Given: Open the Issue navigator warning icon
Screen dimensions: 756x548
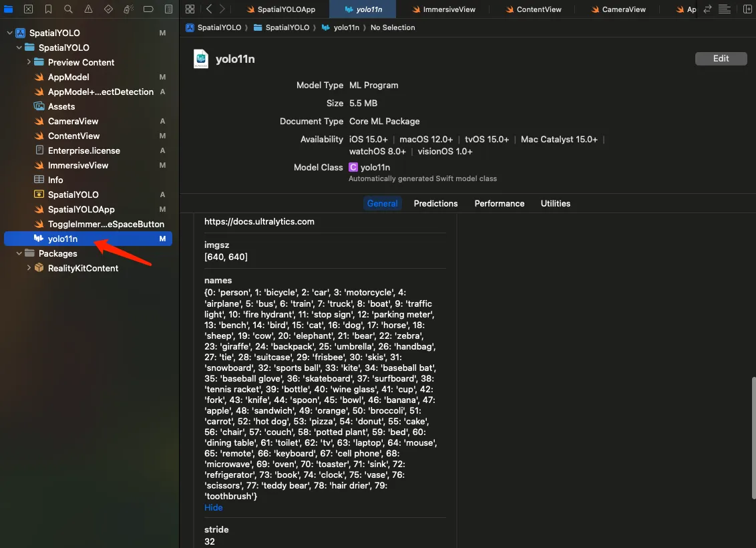Looking at the screenshot, I should click(88, 9).
